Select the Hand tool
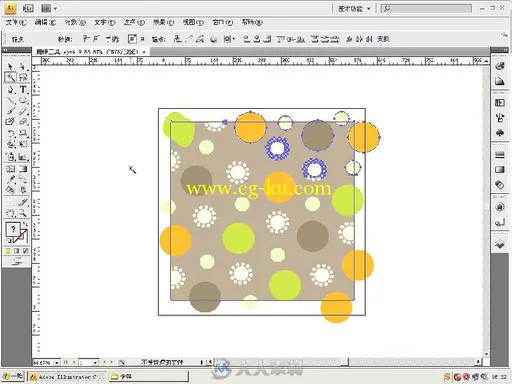The height and width of the screenshot is (384, 512). pyautogui.click(x=10, y=213)
